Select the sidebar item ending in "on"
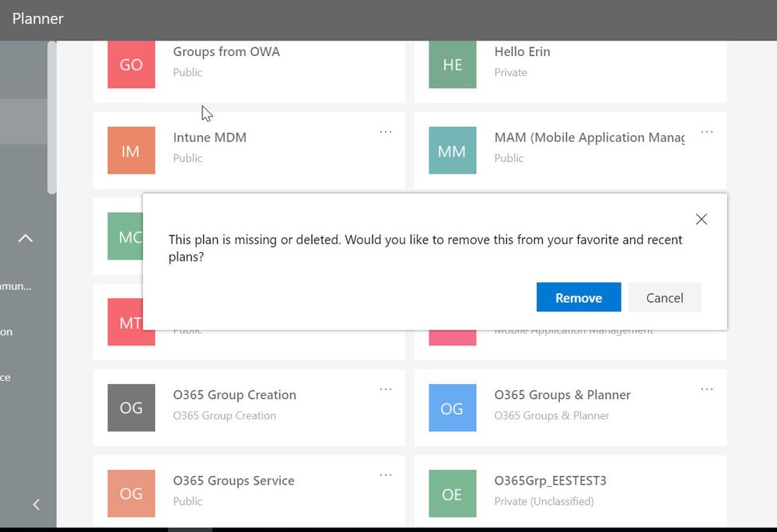The height and width of the screenshot is (532, 777). [x=6, y=332]
